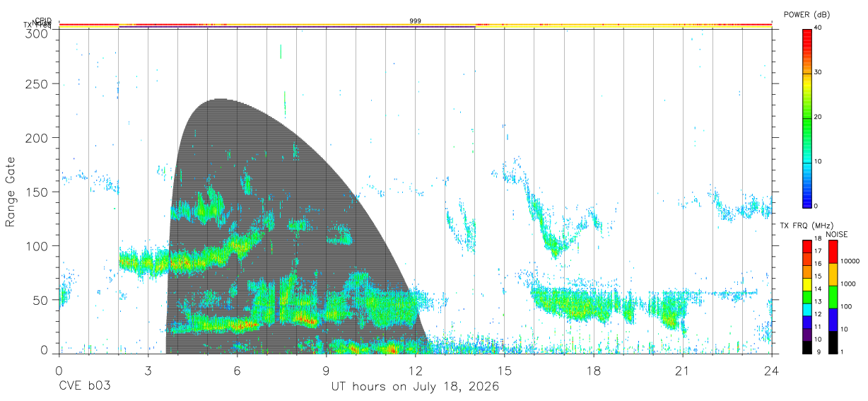Click the "14" label on TX FRQ scale
This screenshot has height=401, width=868.
coord(818,289)
